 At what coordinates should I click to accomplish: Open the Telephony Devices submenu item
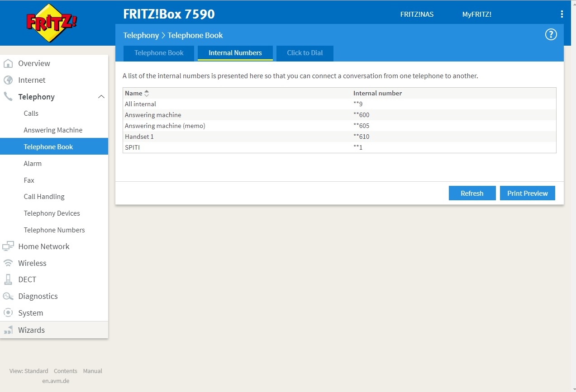tap(52, 213)
